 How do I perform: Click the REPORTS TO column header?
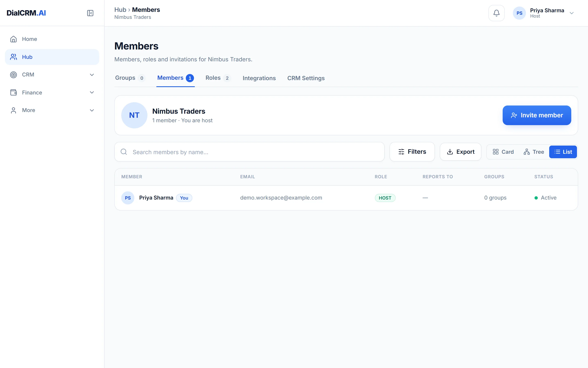tap(438, 177)
